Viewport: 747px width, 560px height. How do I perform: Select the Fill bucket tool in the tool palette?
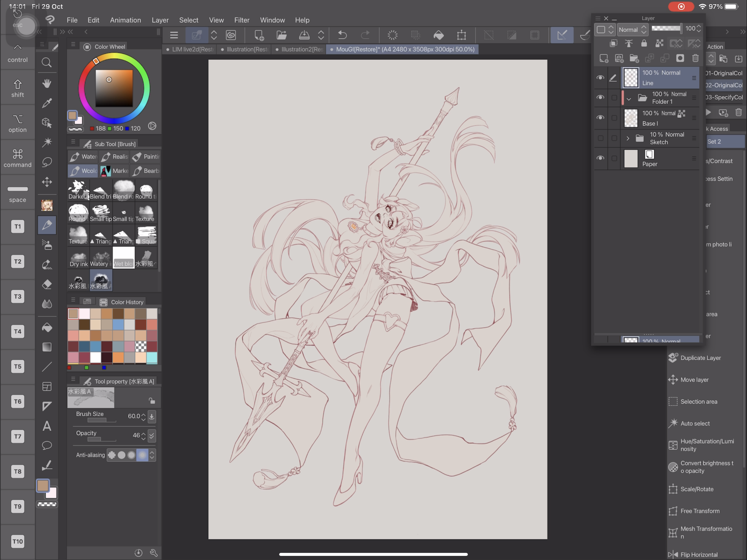(46, 327)
